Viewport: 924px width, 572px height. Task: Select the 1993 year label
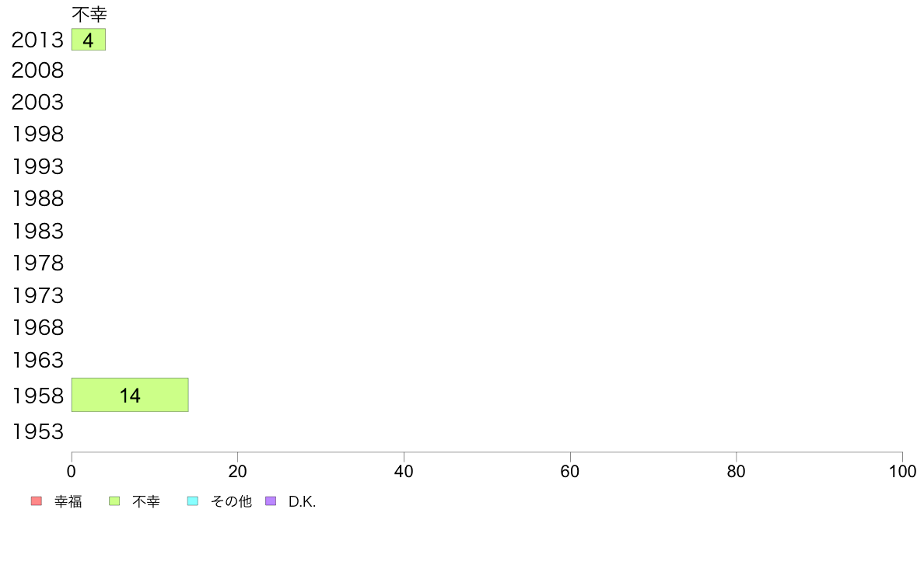click(x=37, y=166)
